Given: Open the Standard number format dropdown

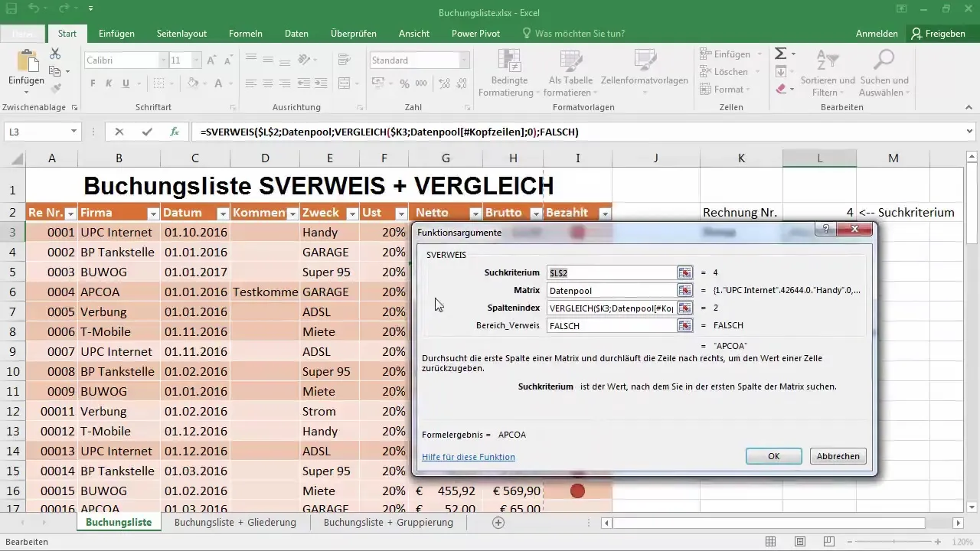Looking at the screenshot, I should (464, 60).
